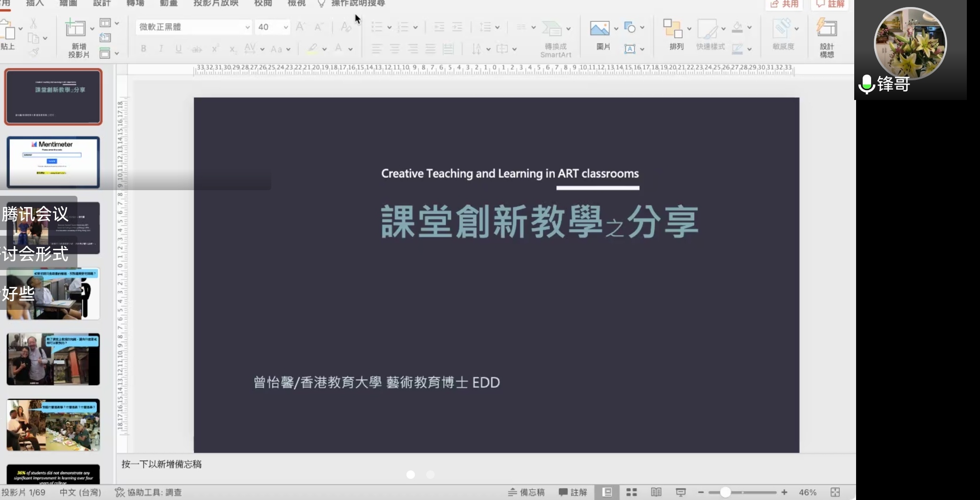Click the fit slide to window icon
The height and width of the screenshot is (500, 980).
pyautogui.click(x=835, y=492)
